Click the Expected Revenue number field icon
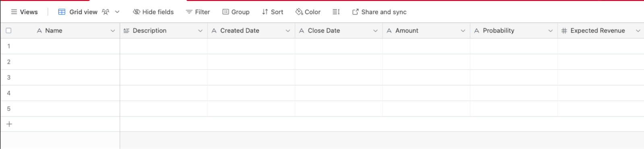This screenshot has height=149, width=644. [x=564, y=31]
